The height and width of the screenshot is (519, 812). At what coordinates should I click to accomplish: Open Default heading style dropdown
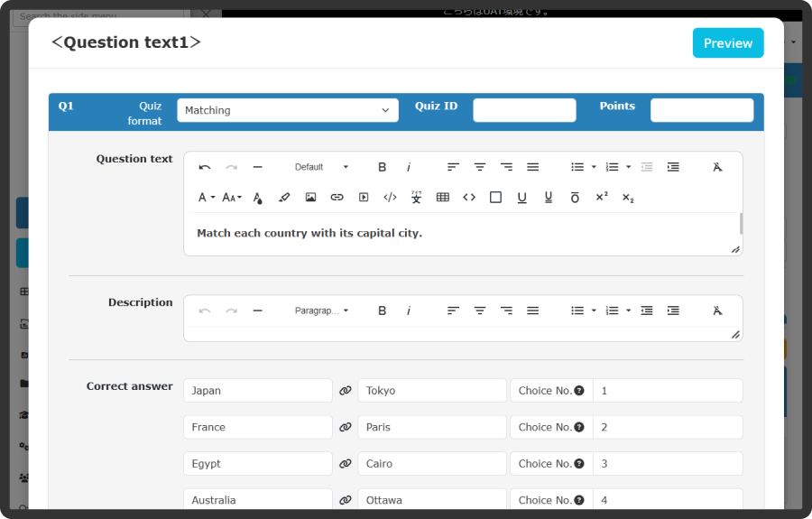(321, 167)
